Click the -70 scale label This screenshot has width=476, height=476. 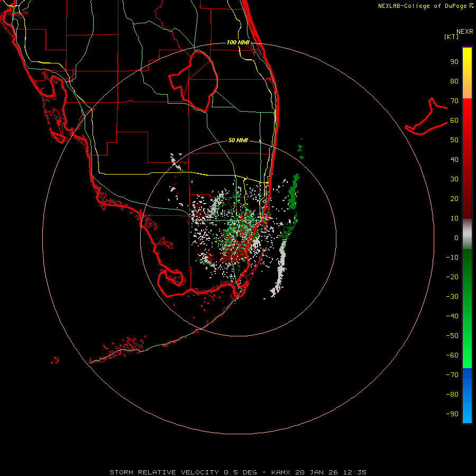452,374
